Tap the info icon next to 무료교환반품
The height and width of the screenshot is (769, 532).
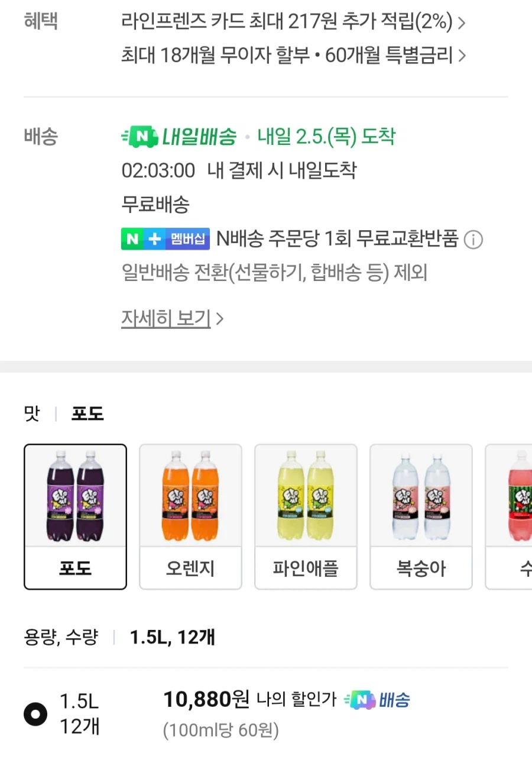(473, 240)
